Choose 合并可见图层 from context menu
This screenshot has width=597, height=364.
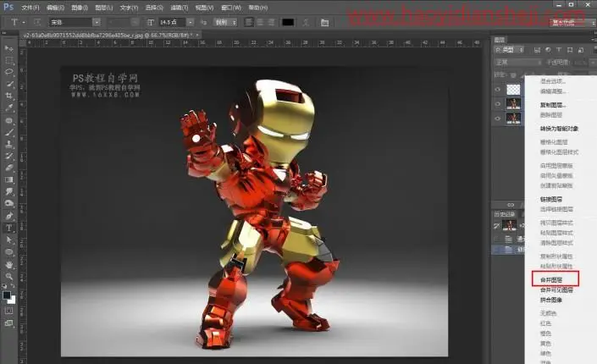(556, 290)
